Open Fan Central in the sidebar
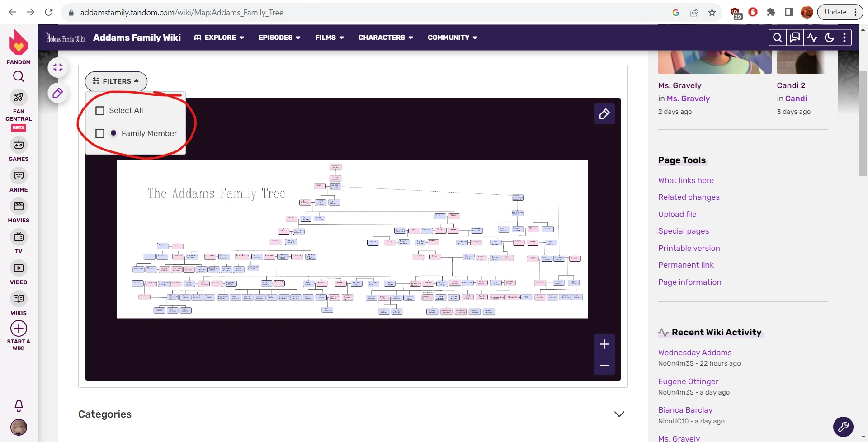 pos(19,111)
